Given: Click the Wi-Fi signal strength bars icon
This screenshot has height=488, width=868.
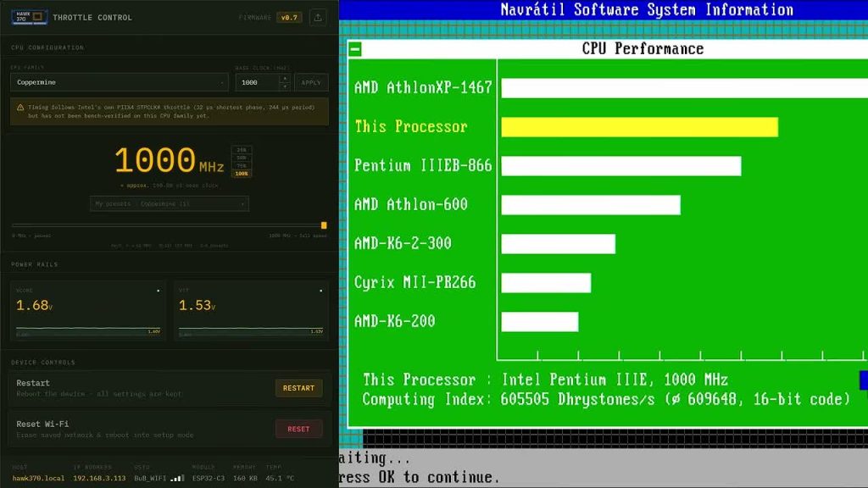Looking at the screenshot, I should (x=177, y=478).
